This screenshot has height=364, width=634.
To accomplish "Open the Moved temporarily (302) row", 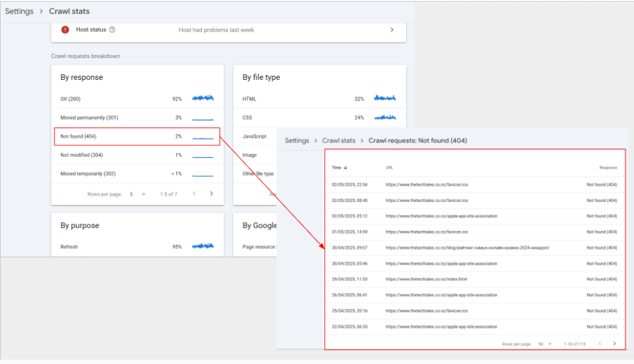I will point(137,173).
